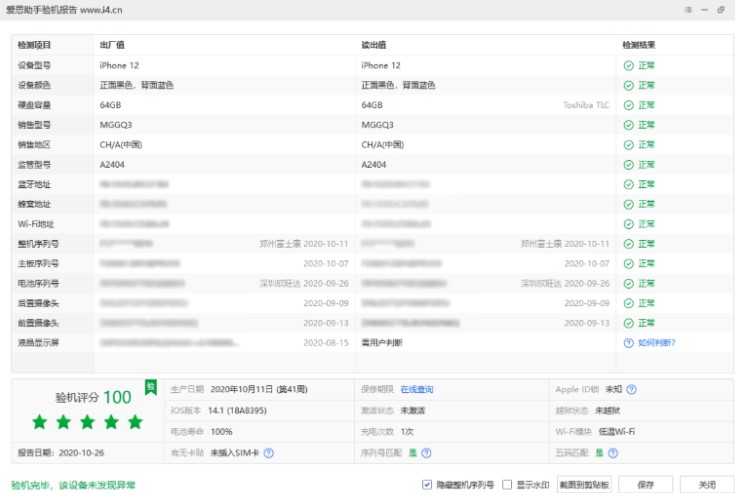
Task: Click the question icon in 液晶显示屏 row
Action: pos(629,343)
